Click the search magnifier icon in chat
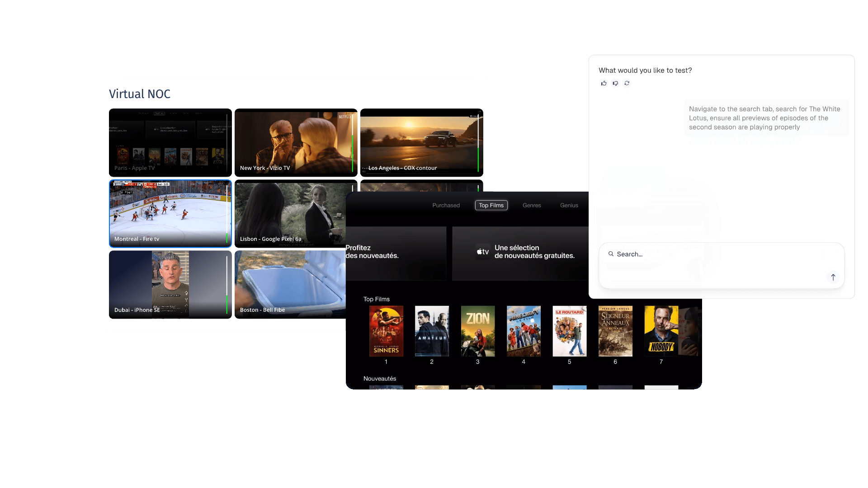Image resolution: width=868 pixels, height=488 pixels. click(611, 254)
